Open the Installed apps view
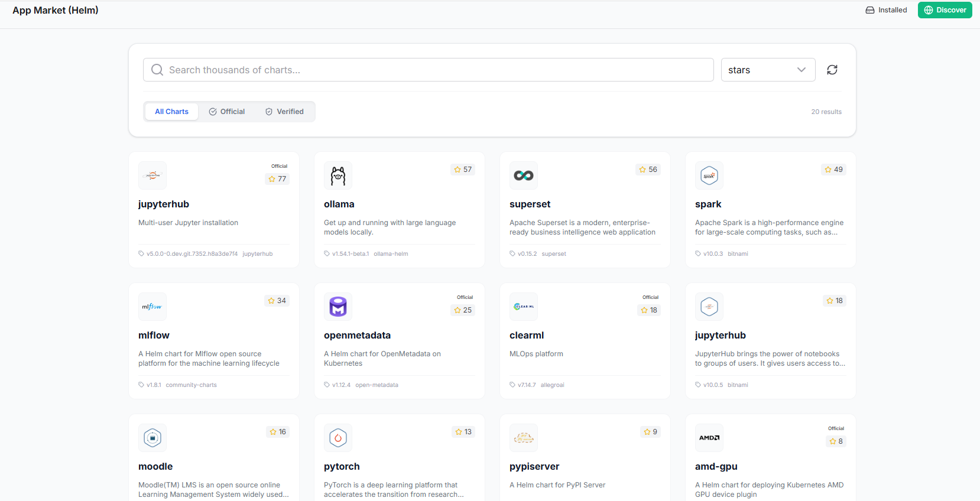Screen dimensions: 980x501 click(x=886, y=10)
